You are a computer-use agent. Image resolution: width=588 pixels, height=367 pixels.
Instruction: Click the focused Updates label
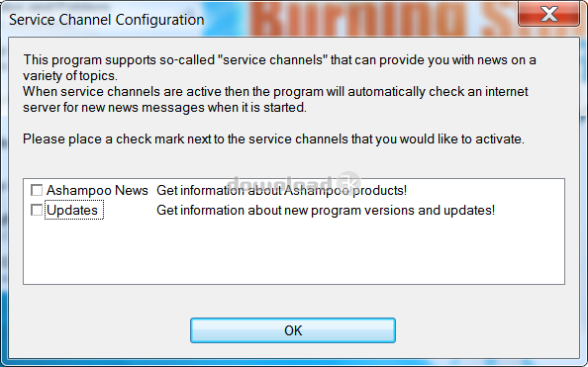point(74,211)
